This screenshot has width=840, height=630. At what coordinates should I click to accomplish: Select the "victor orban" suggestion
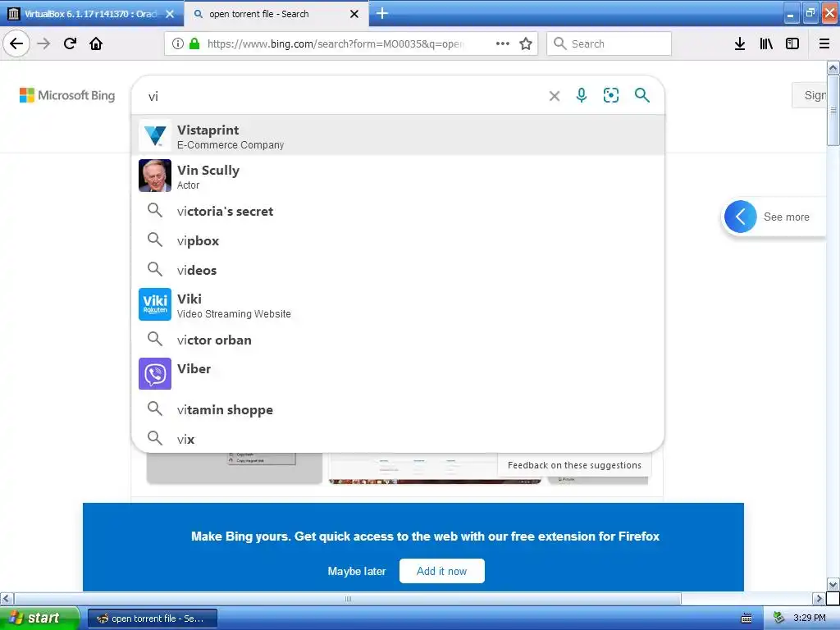pos(398,340)
